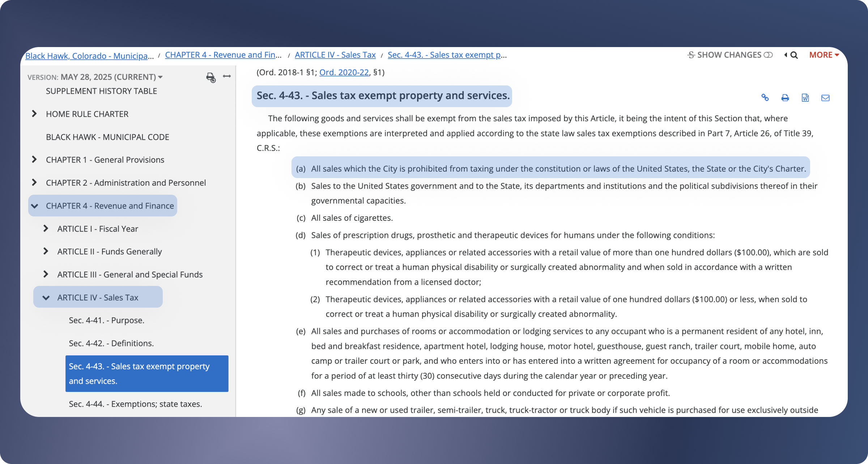868x464 pixels.
Task: Download Sec. 4-43 as Word document
Action: [805, 98]
